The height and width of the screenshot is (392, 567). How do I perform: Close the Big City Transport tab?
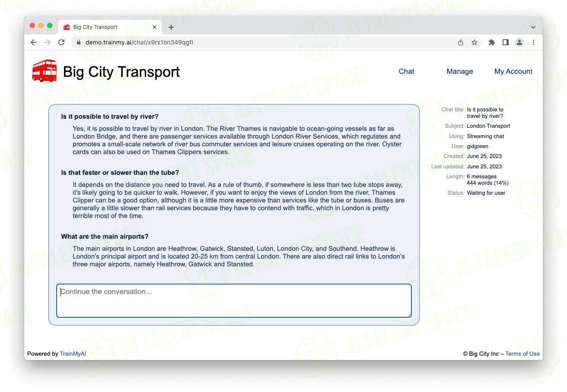155,27
